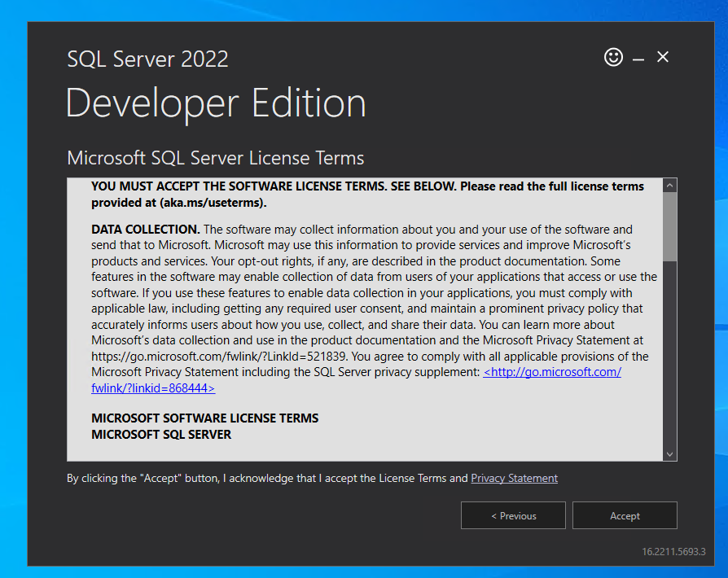
Task: Click the Developer Edition heading
Action: [216, 103]
